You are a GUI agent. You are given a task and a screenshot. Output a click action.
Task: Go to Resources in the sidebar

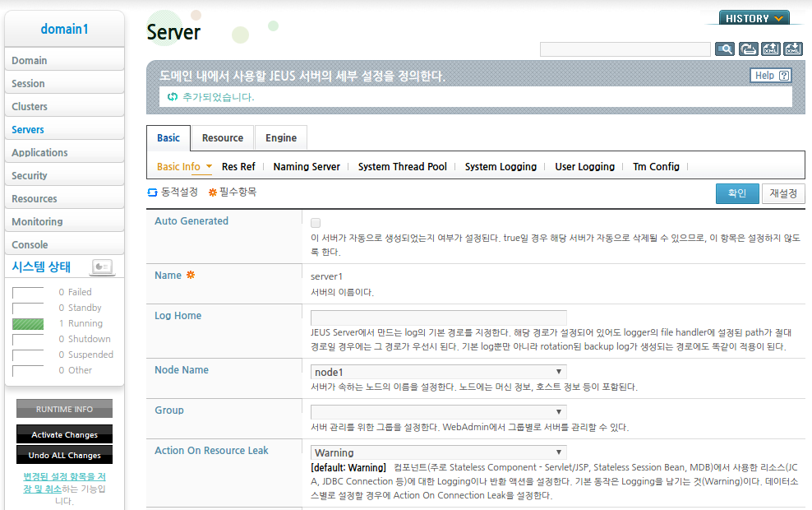64,198
